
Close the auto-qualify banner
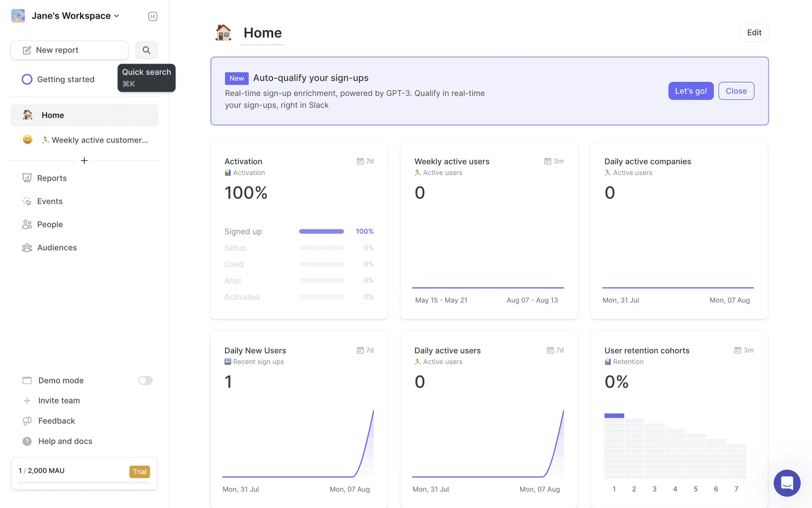tap(736, 91)
